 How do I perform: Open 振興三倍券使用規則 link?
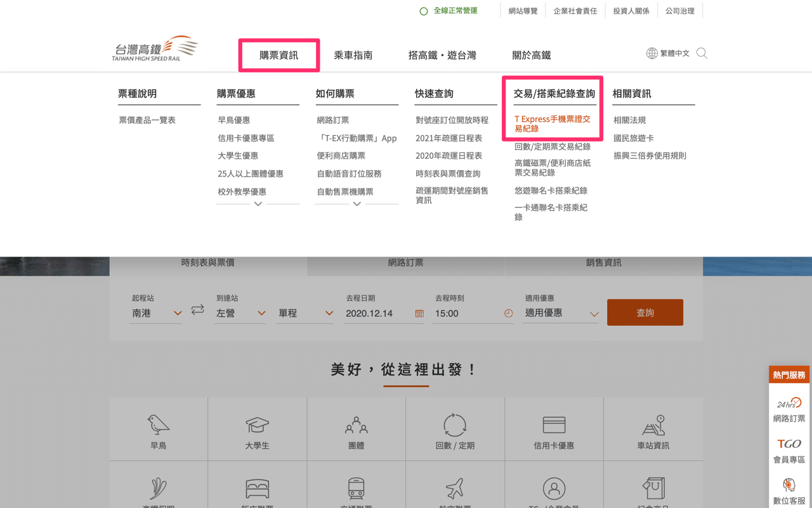(x=650, y=156)
